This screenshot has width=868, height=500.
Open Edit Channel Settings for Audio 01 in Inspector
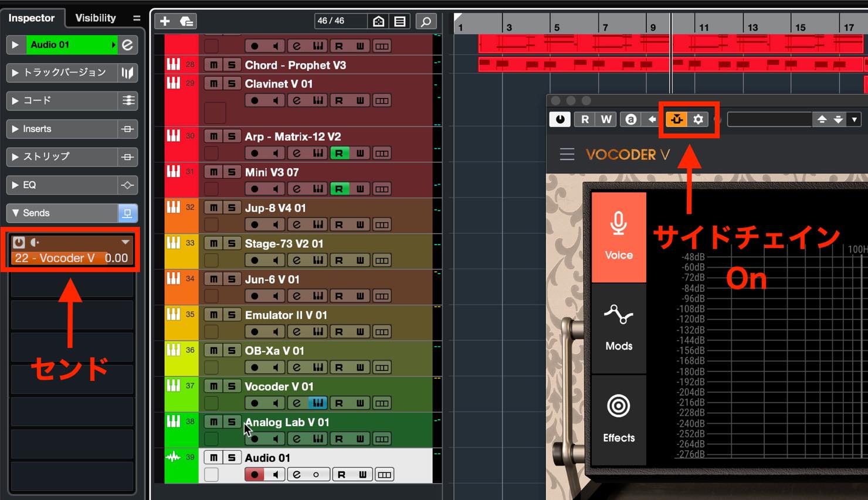pos(127,45)
